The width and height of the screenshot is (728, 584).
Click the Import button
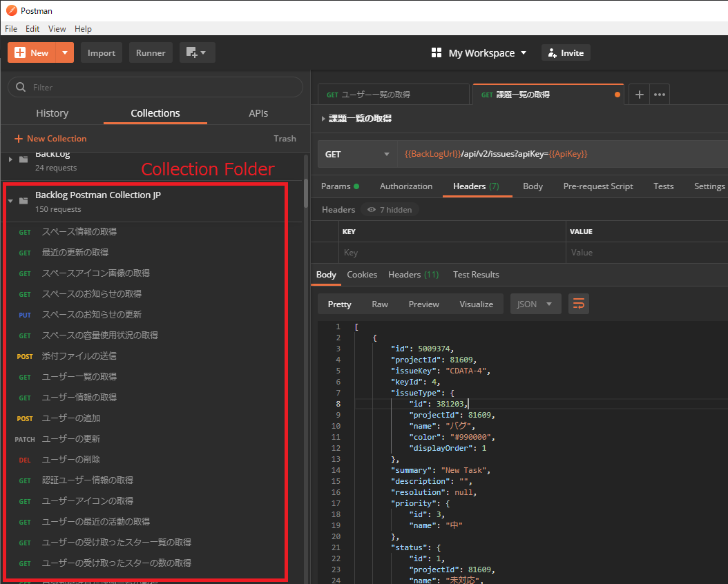(102, 53)
